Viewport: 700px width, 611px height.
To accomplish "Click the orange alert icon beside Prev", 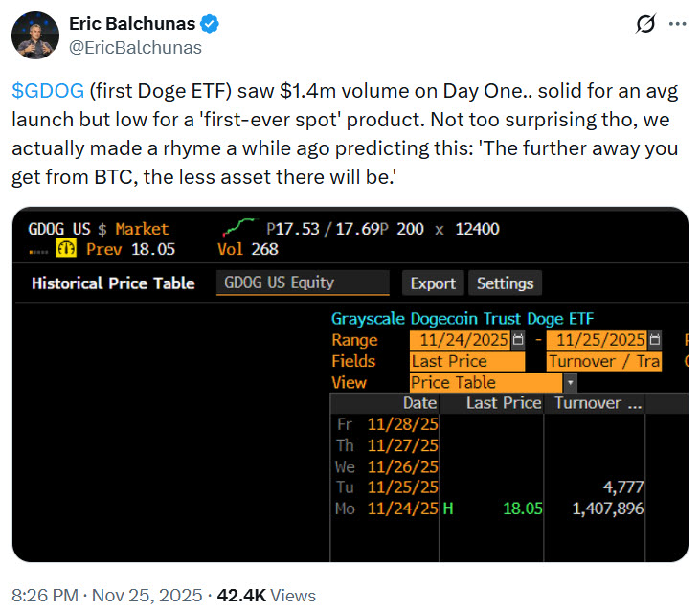I will tap(67, 249).
